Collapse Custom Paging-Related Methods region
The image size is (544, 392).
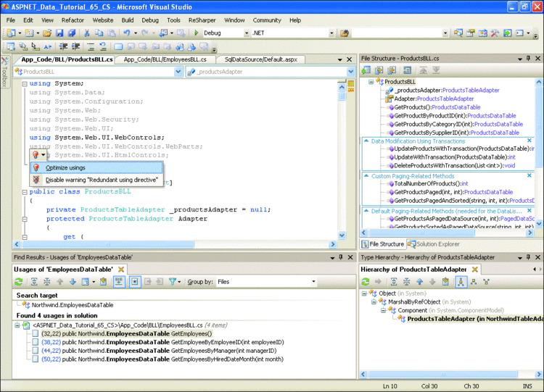pyautogui.click(x=366, y=176)
